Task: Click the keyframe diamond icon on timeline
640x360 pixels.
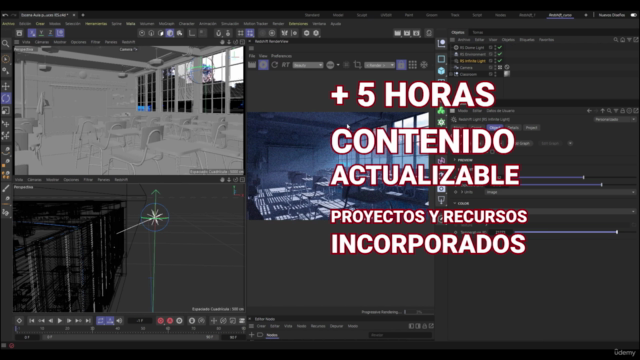Action: pos(19,321)
